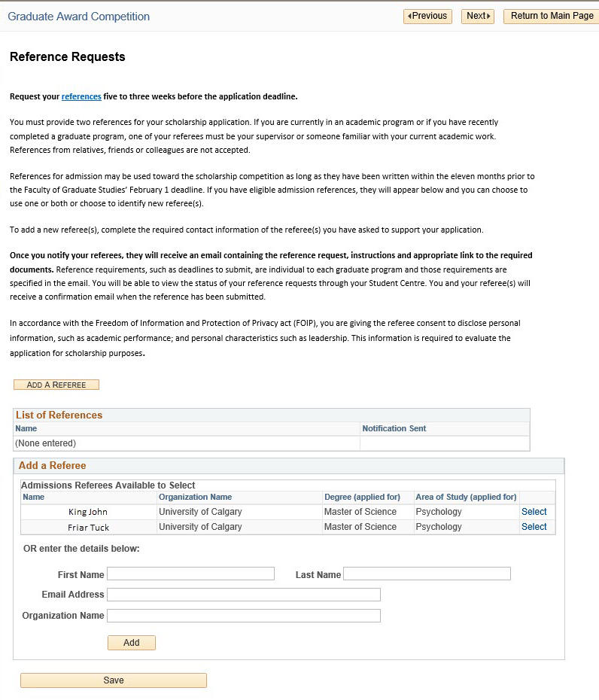Select Friar Tuck as referee
The height and width of the screenshot is (700, 599).
[x=534, y=527]
